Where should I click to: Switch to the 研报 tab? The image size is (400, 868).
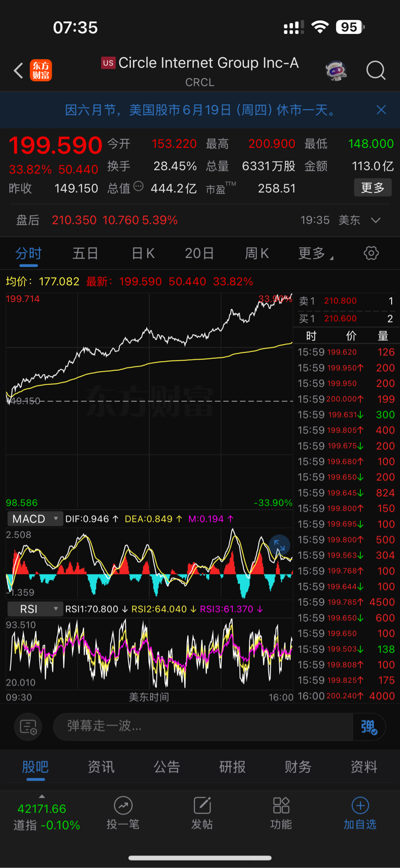pyautogui.click(x=232, y=767)
